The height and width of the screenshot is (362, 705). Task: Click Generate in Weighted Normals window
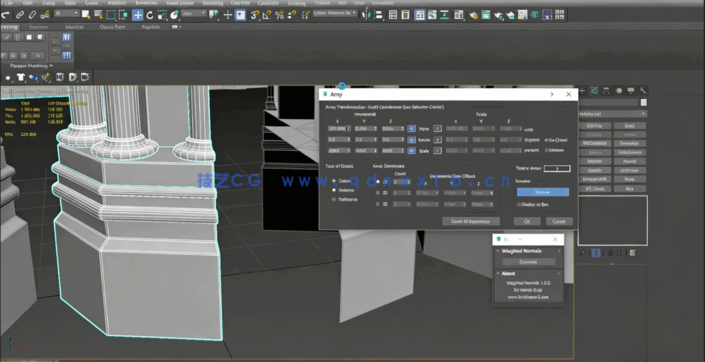click(528, 262)
